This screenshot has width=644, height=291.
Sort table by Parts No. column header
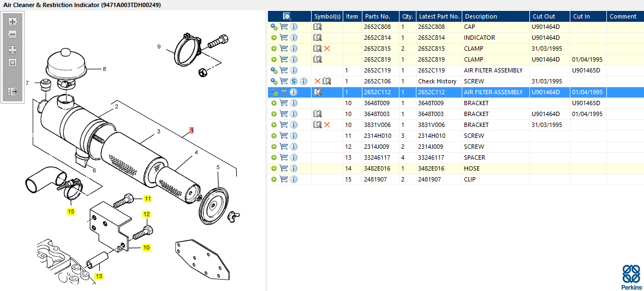tap(377, 16)
